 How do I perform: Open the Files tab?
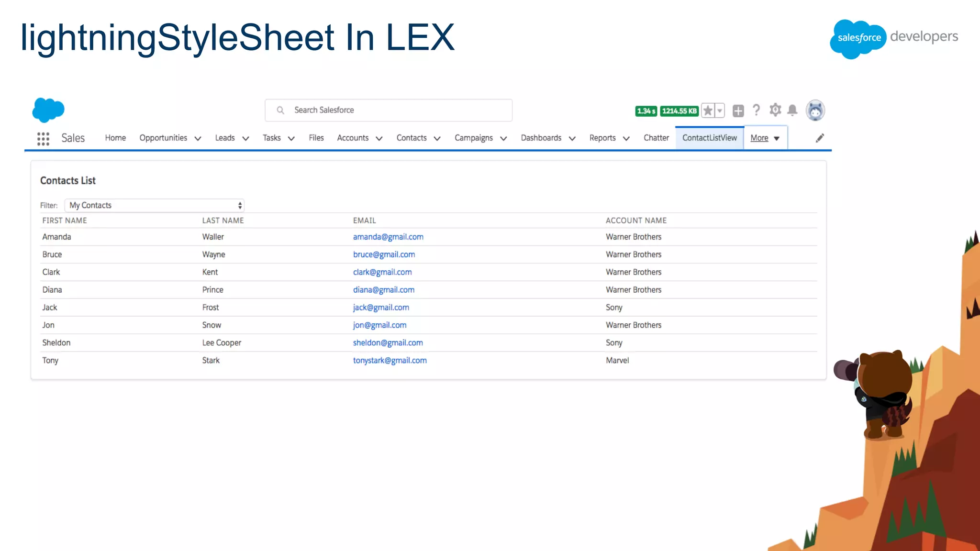coord(316,138)
